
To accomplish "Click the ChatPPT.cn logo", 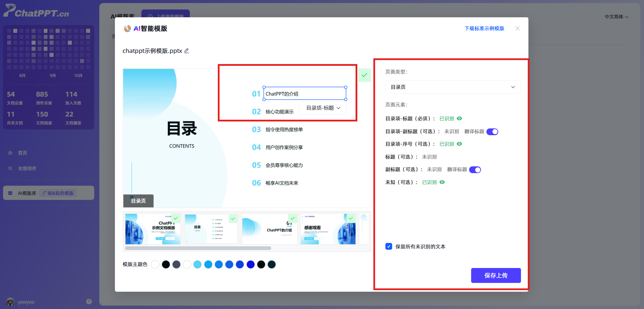I will click(x=36, y=11).
